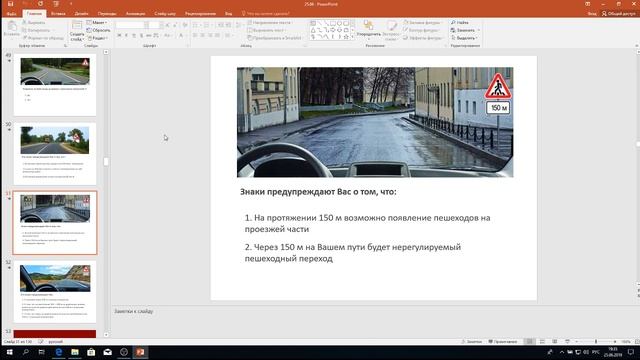The height and width of the screenshot is (360, 640).
Task: Switch to Reading view icon in status bar
Action: 555,341
